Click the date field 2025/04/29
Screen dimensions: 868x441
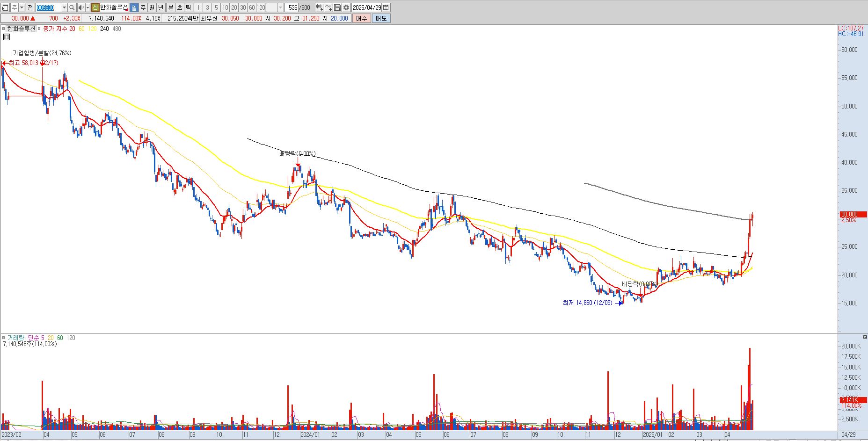point(367,7)
